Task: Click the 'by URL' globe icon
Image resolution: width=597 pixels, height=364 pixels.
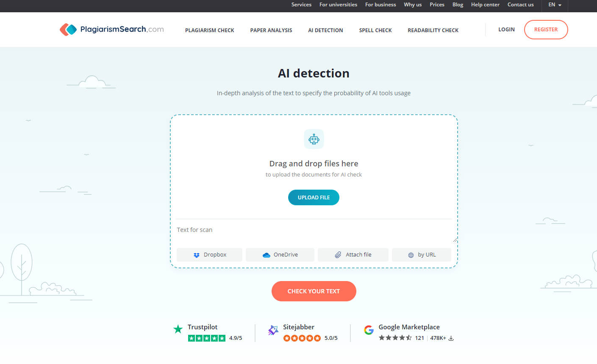Action: [x=410, y=254]
